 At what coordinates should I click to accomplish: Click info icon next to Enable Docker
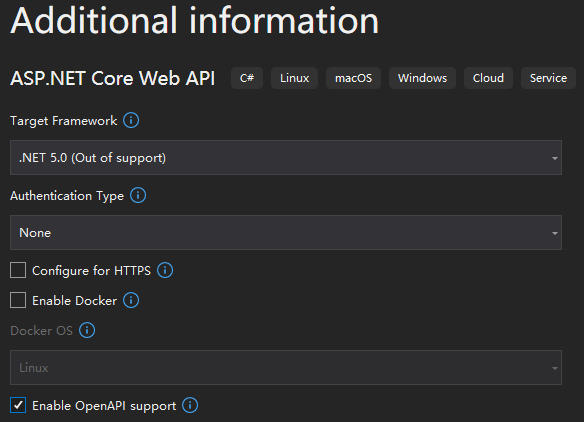click(131, 300)
